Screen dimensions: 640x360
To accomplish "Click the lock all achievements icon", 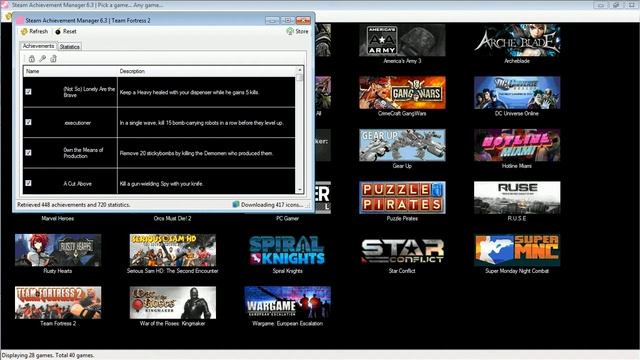I will tap(31, 59).
